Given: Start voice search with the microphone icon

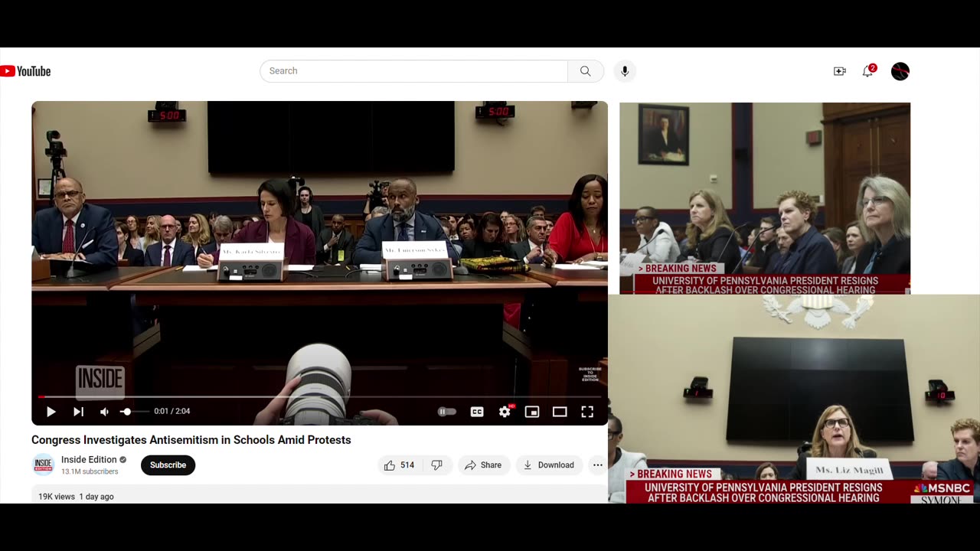Looking at the screenshot, I should tap(625, 71).
